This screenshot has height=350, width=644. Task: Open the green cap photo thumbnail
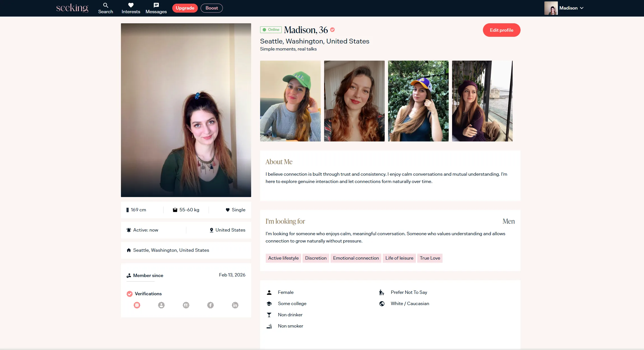(x=290, y=101)
